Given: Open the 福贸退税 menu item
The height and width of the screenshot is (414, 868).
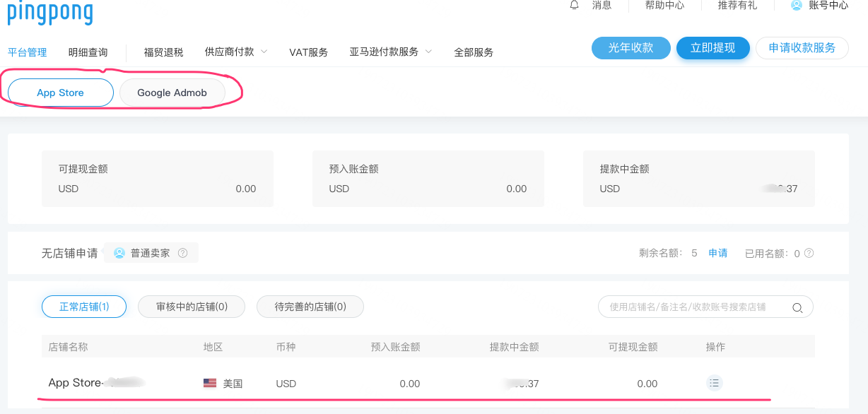Looking at the screenshot, I should [x=163, y=52].
